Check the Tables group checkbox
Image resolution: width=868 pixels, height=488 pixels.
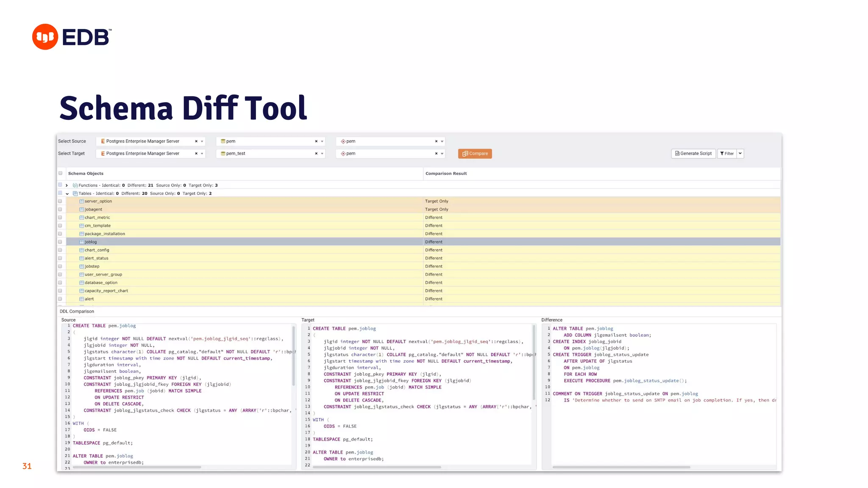click(60, 193)
